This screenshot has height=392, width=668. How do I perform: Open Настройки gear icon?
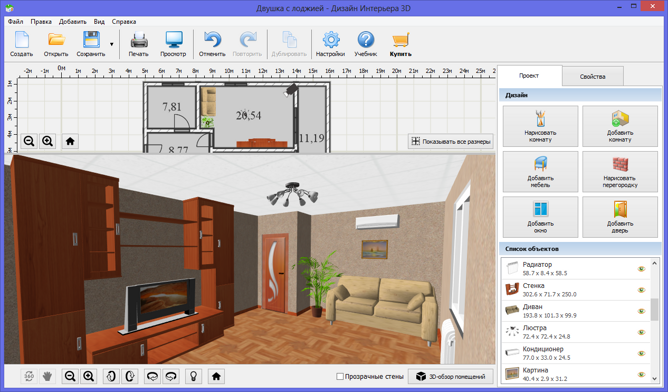click(x=331, y=40)
